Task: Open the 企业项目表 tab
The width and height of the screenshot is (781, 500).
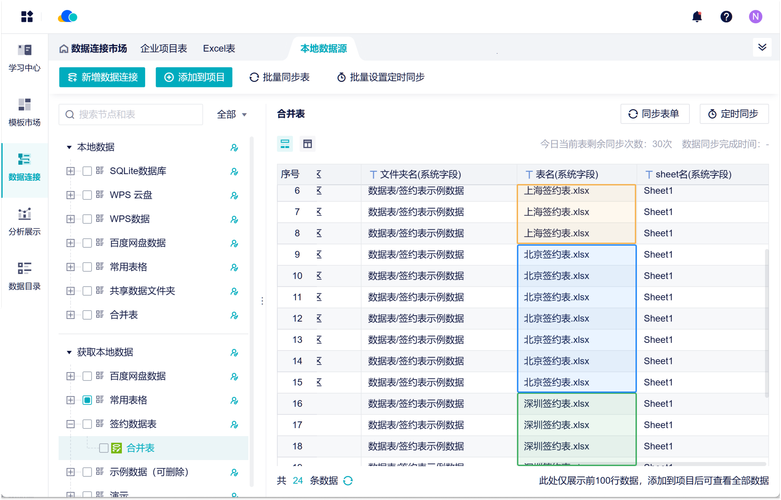Action: (164, 49)
